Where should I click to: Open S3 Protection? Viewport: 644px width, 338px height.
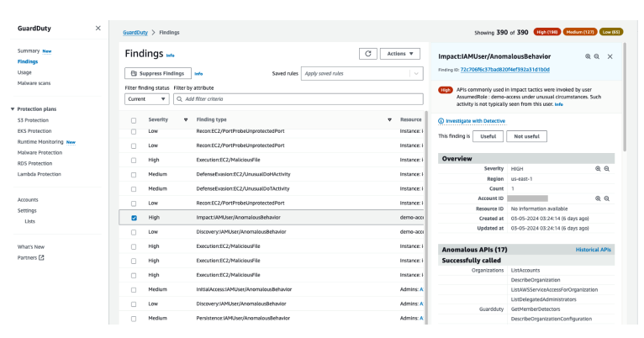click(33, 120)
